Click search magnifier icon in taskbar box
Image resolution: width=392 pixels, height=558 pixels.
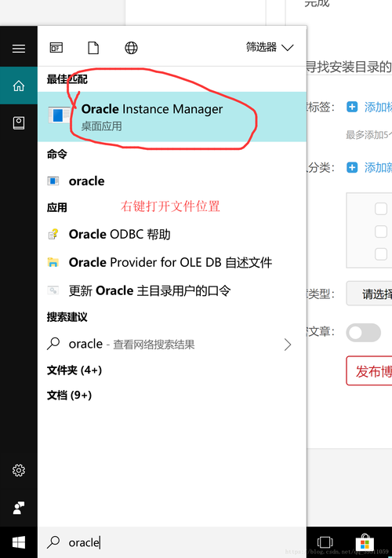coord(53,542)
